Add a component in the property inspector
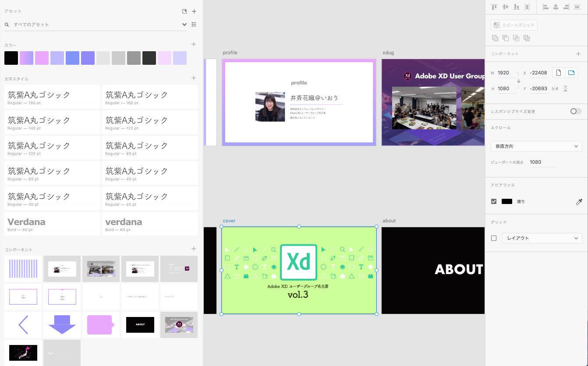 click(x=578, y=54)
